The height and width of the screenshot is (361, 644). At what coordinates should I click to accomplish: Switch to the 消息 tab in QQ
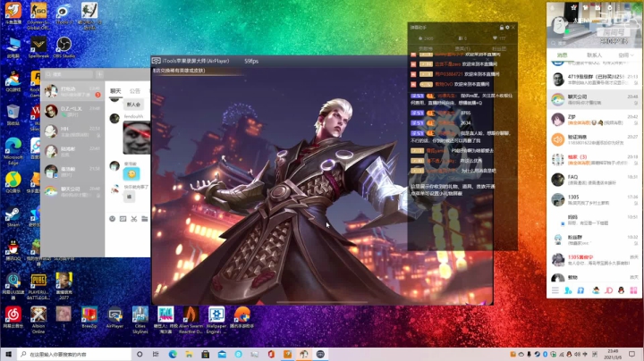[x=562, y=55]
